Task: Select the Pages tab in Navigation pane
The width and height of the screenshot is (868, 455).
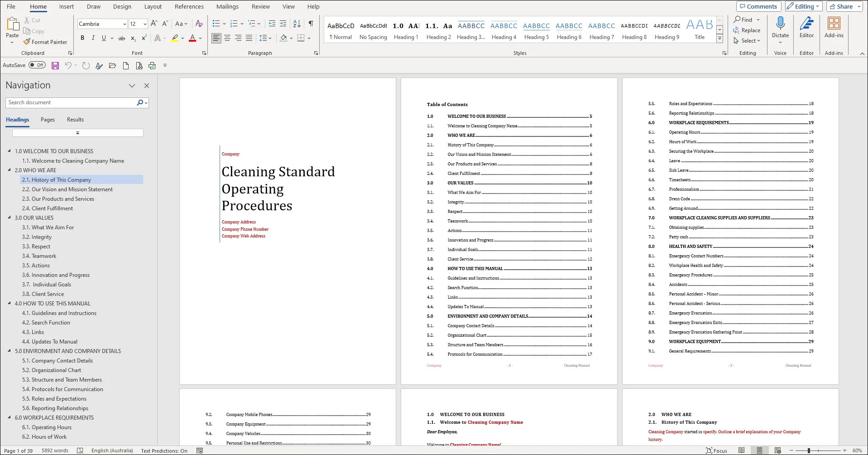Action: coord(47,120)
